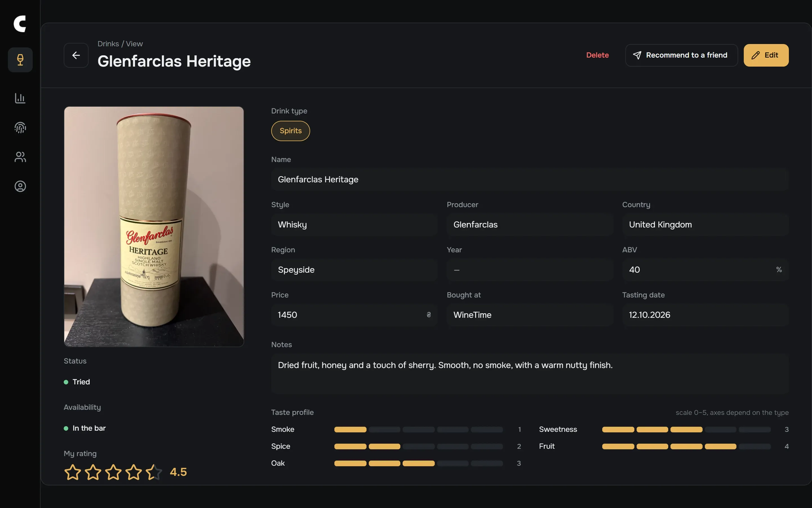Select the Spirits drink type chip
Viewport: 812px width, 508px height.
290,131
